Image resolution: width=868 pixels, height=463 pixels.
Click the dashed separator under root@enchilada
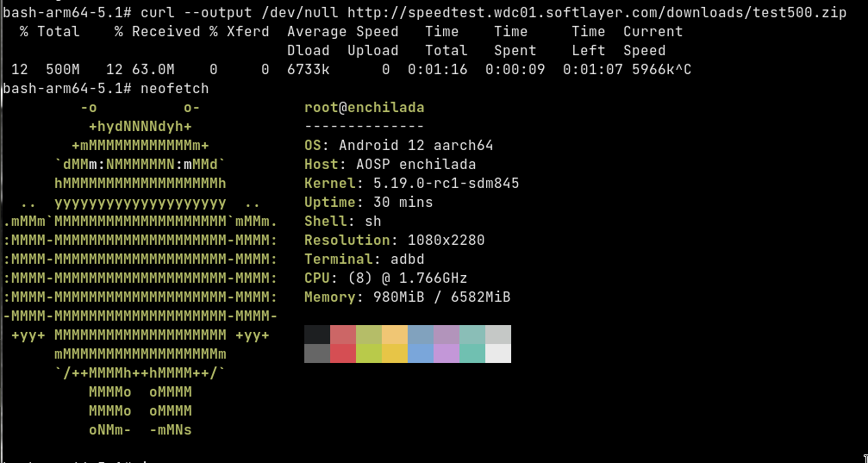[365, 126]
